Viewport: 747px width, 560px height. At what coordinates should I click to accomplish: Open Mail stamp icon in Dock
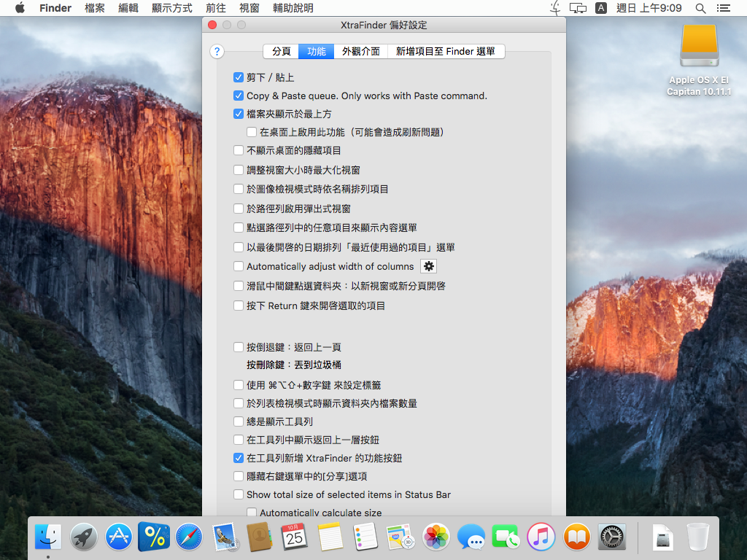pyautogui.click(x=225, y=537)
